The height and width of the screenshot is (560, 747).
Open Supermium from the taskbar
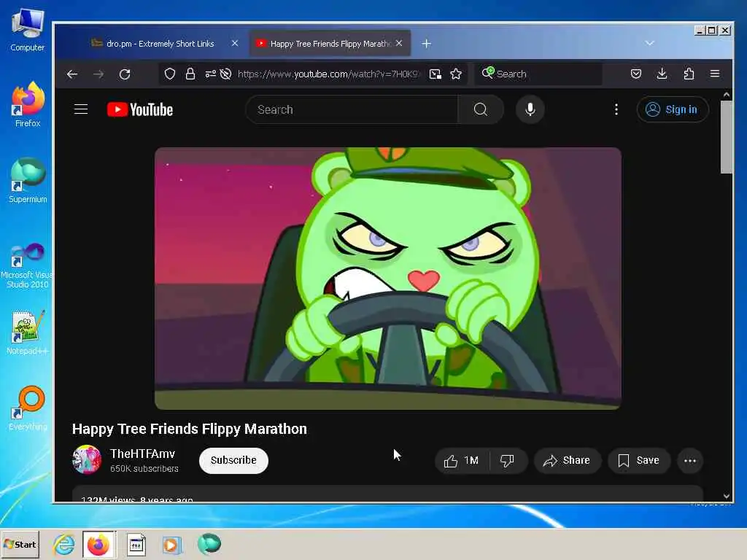click(x=209, y=544)
